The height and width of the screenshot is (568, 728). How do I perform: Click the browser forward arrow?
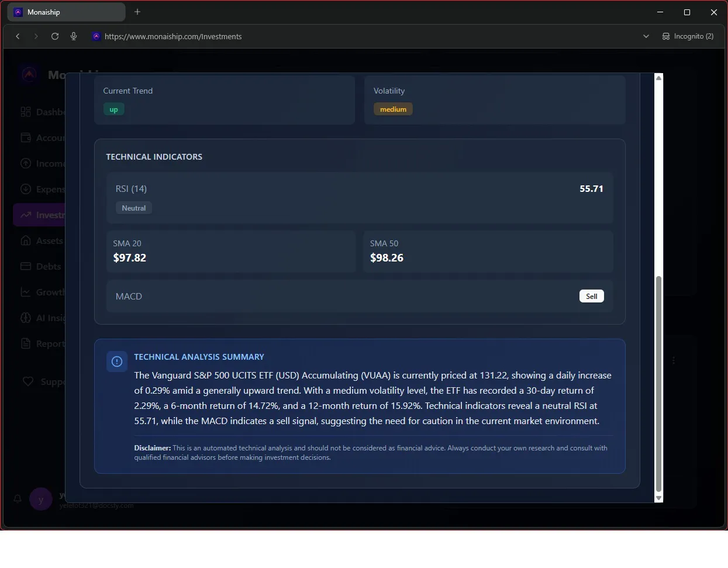point(36,36)
